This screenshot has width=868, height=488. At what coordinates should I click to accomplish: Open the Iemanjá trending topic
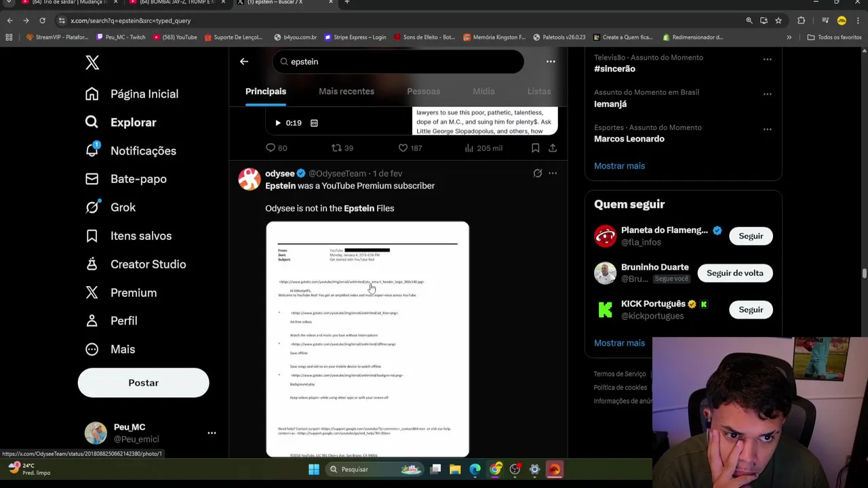click(610, 104)
